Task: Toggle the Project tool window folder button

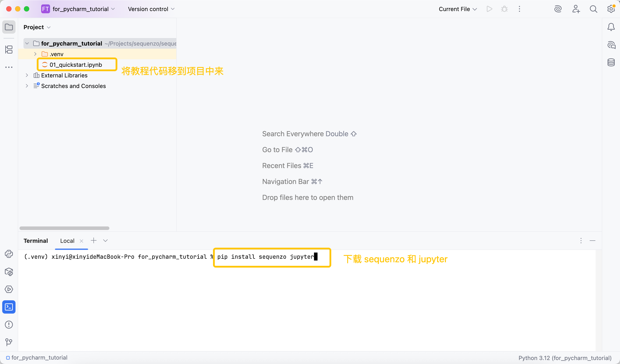Action: point(9,27)
